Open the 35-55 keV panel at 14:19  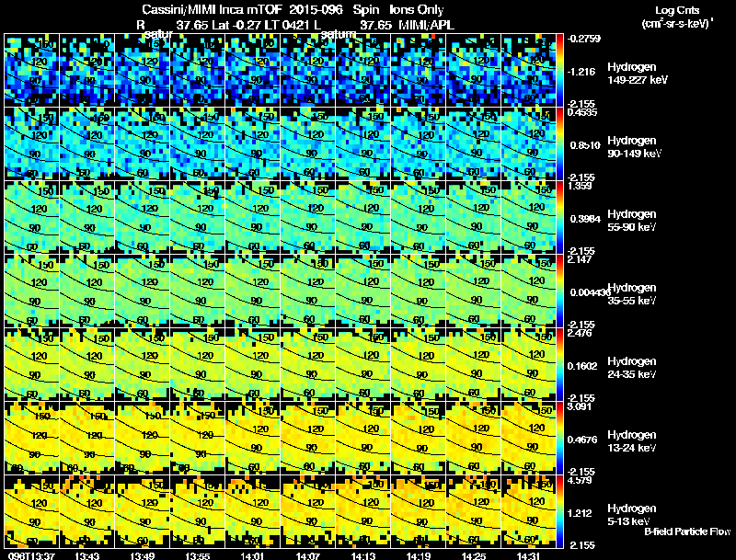coord(418,291)
